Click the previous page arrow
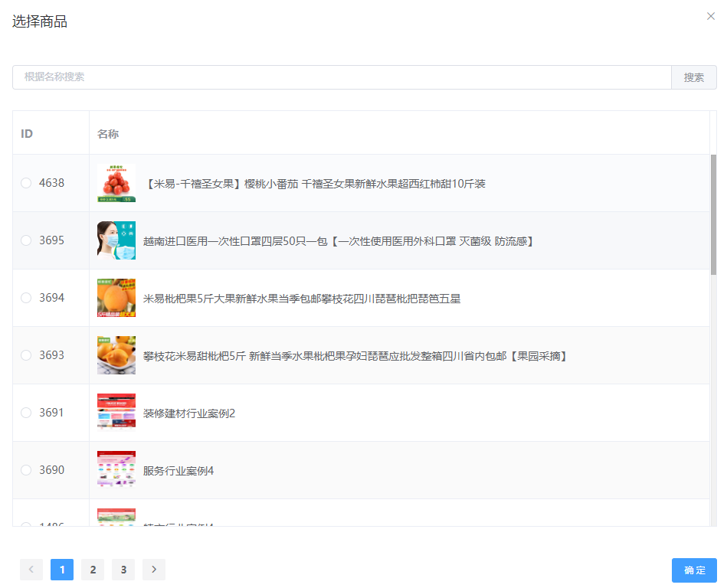727x588 pixels. [x=31, y=570]
